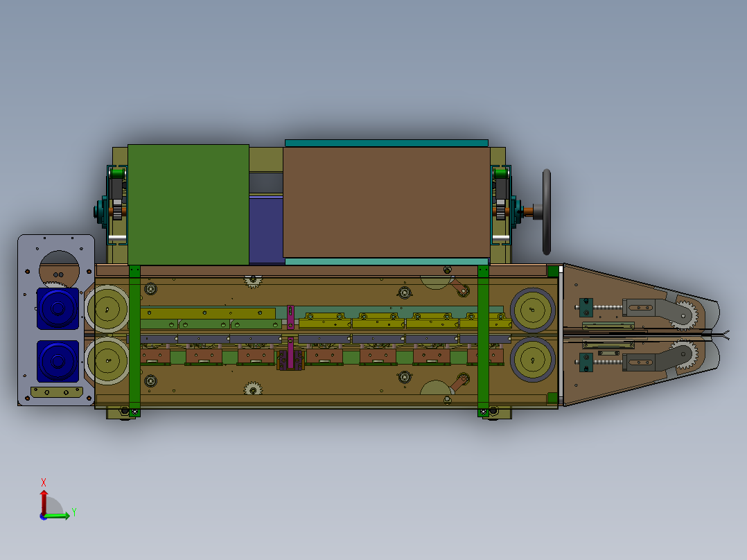Select the large brown cover panel
This screenshot has height=560, width=747.
tap(387, 202)
